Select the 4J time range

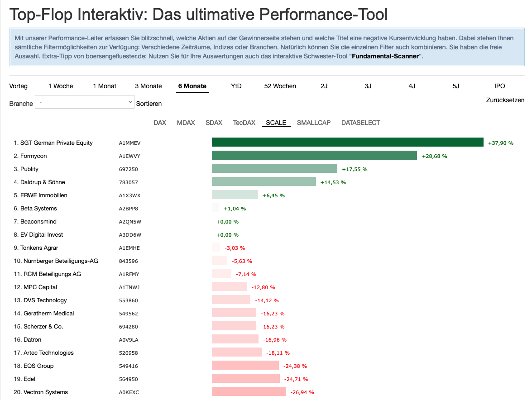pos(412,86)
